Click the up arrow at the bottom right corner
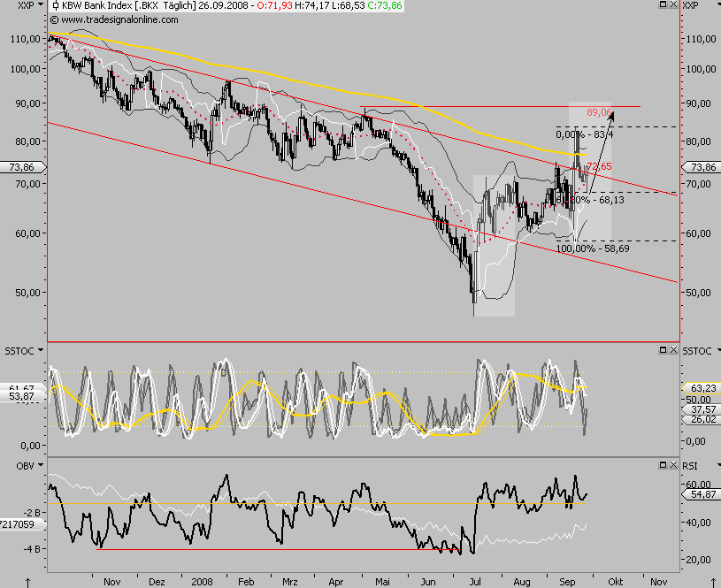The height and width of the screenshot is (588, 721). click(x=714, y=583)
